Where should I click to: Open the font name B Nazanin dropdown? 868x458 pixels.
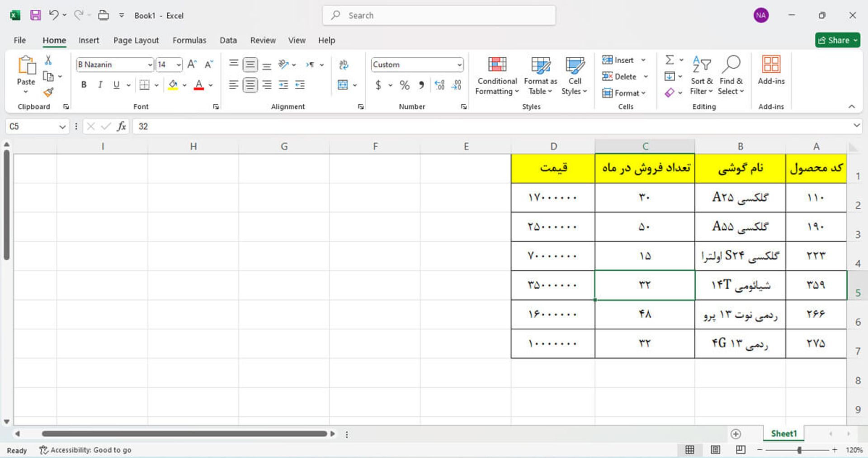point(150,65)
